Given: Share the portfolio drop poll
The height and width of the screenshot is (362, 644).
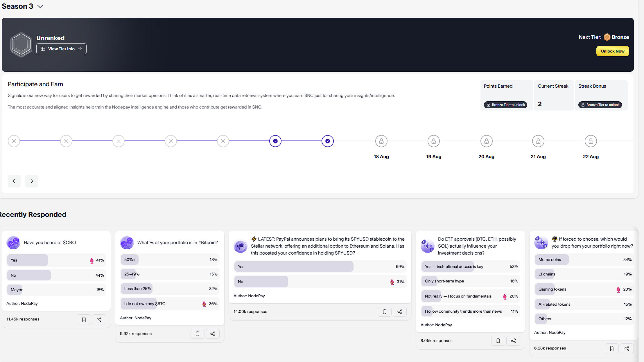Looking at the screenshot, I should (627, 348).
